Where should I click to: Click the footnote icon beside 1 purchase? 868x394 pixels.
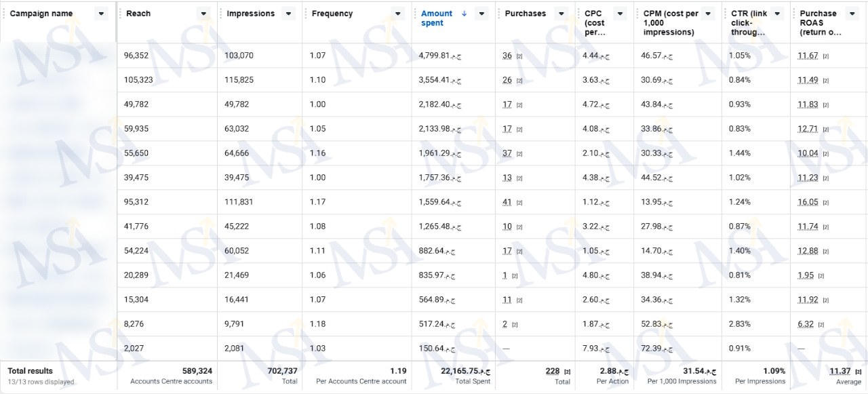tap(515, 276)
